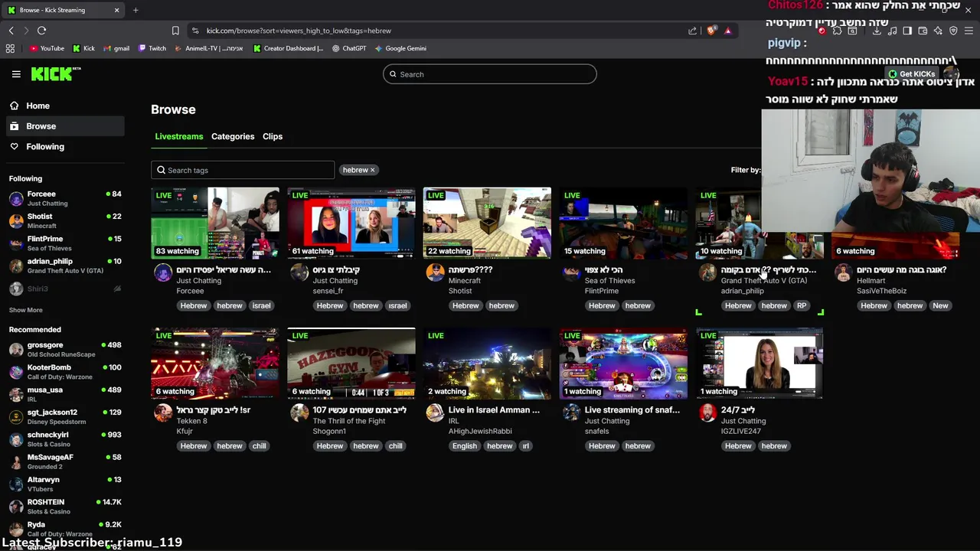Click IGZLIVE247 avatar icon
The image size is (980, 551).
707,413
